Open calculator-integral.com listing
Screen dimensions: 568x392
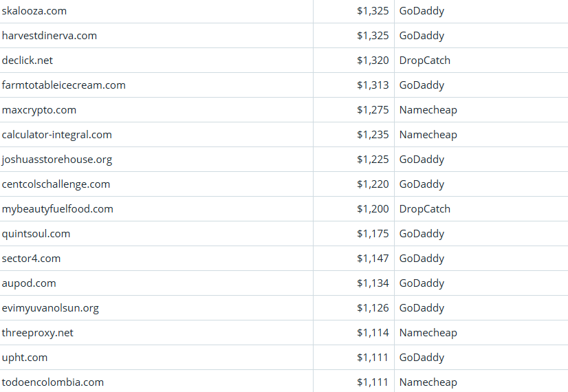[57, 135]
